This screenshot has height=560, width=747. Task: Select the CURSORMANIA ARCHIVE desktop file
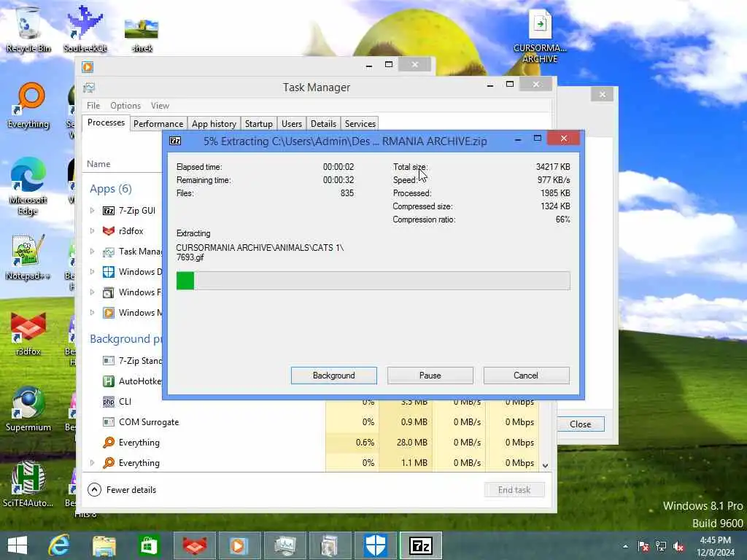540,36
